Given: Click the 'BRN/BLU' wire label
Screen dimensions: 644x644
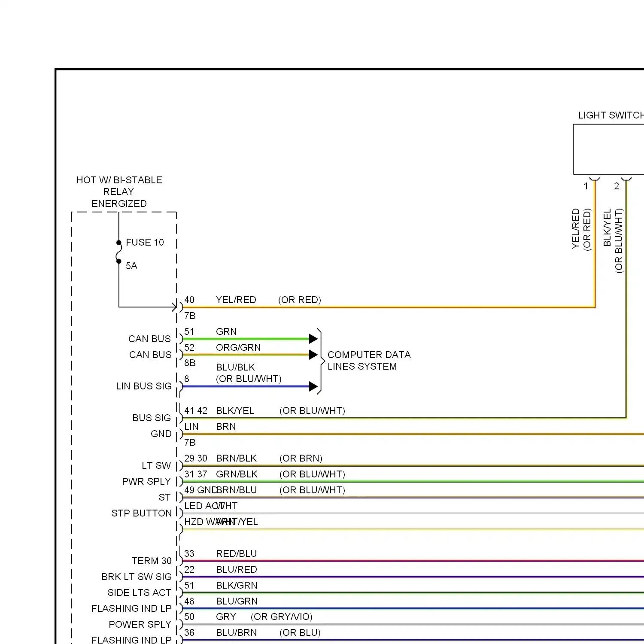Looking at the screenshot, I should [x=237, y=490].
